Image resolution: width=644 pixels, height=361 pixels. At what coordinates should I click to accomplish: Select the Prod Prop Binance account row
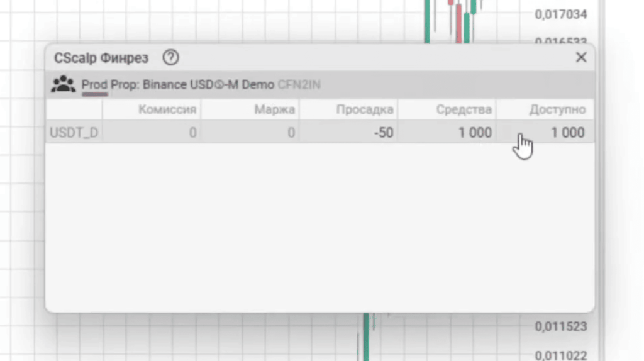pyautogui.click(x=178, y=84)
